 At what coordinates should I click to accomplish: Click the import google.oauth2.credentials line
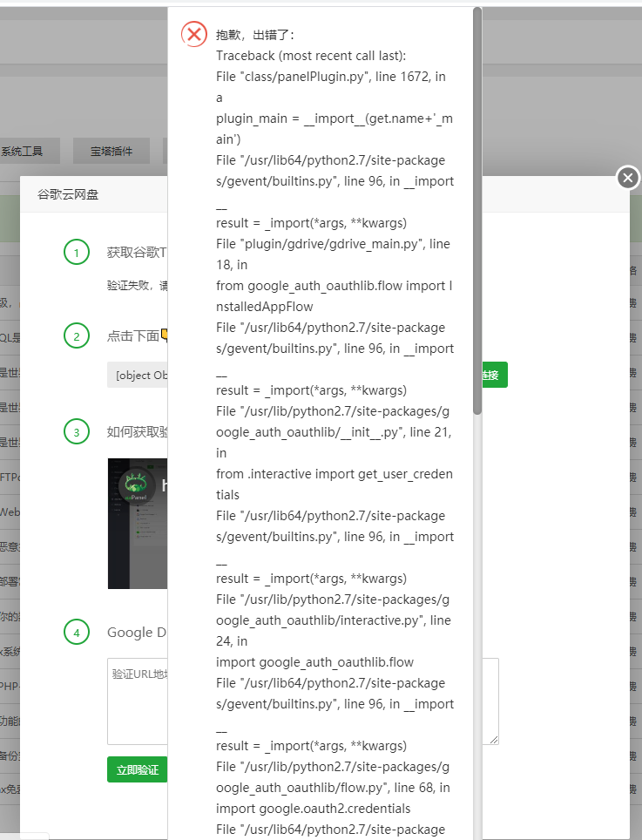coord(314,809)
